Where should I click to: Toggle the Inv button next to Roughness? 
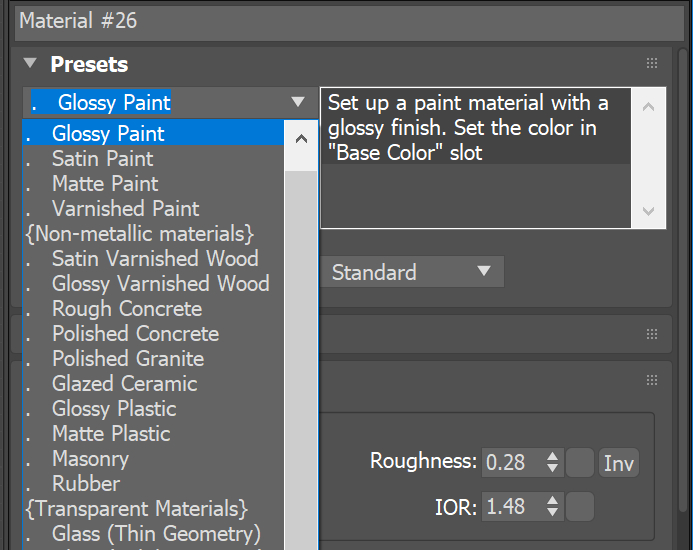(619, 463)
